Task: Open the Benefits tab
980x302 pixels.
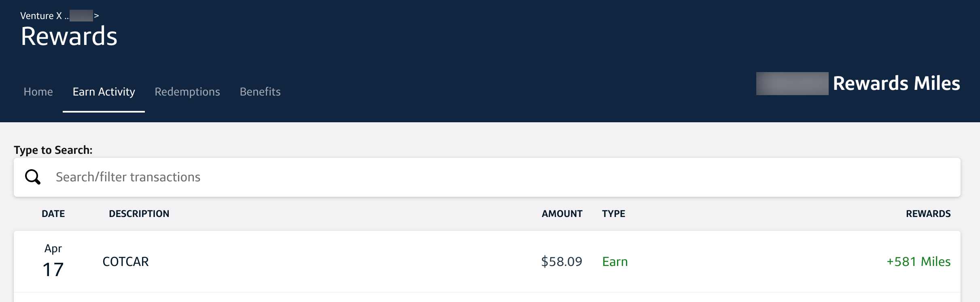Action: pos(260,92)
